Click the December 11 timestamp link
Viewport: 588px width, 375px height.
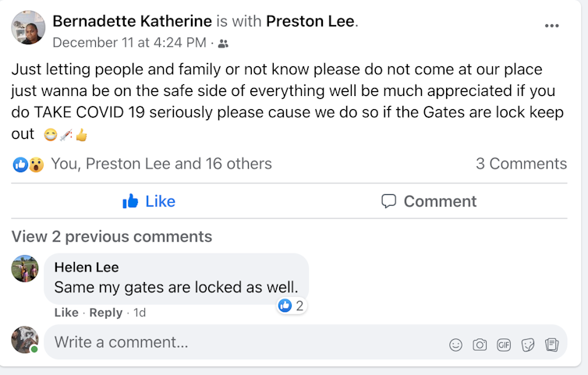(129, 42)
